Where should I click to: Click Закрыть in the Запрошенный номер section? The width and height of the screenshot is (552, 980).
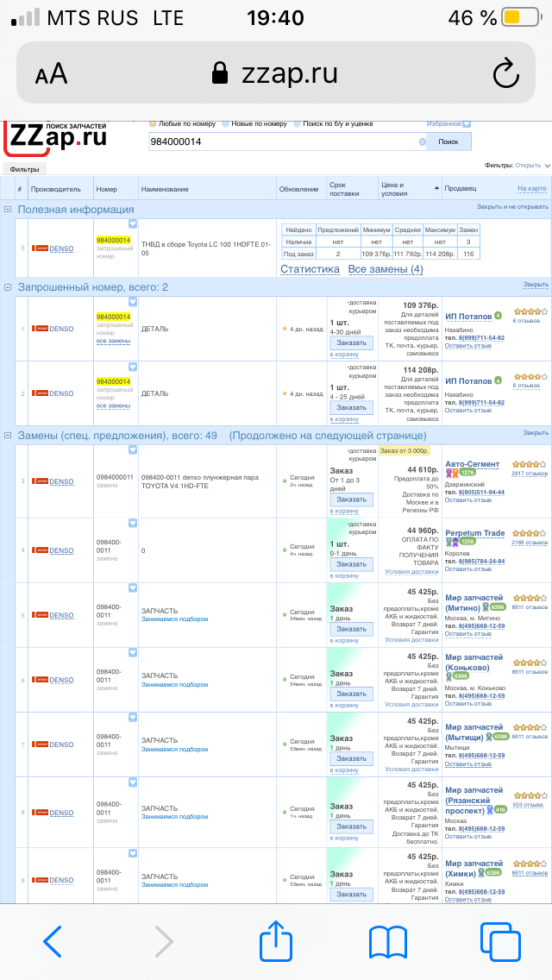(535, 285)
